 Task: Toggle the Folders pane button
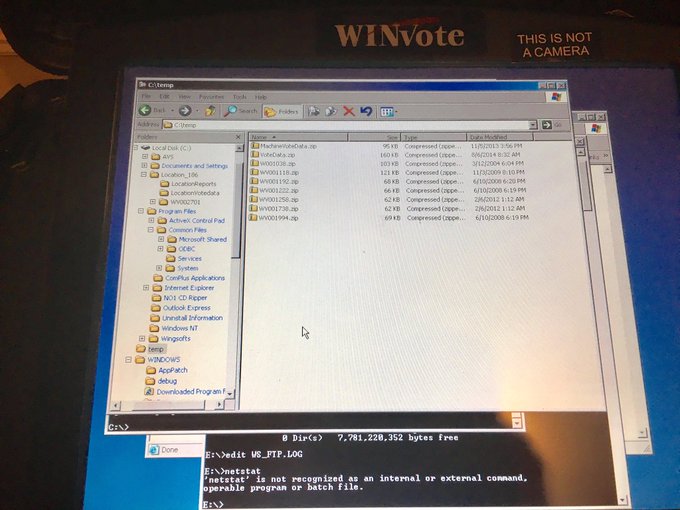282,111
